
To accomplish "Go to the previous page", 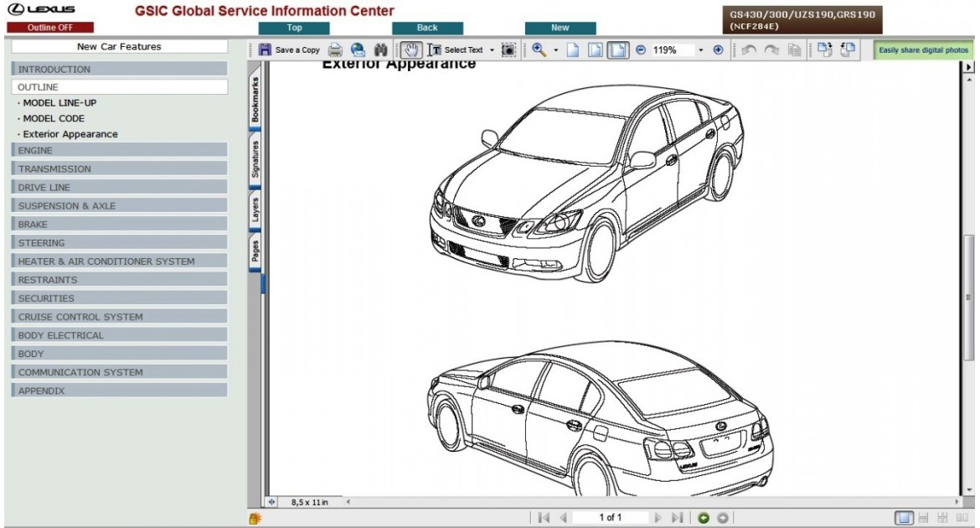I will [x=563, y=518].
